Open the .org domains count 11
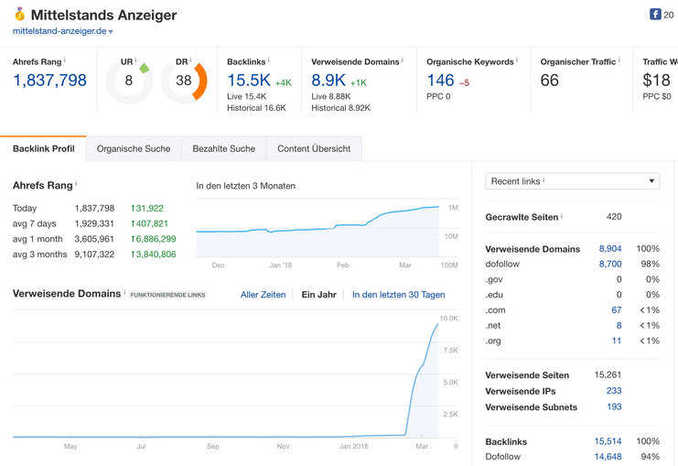 tap(617, 341)
